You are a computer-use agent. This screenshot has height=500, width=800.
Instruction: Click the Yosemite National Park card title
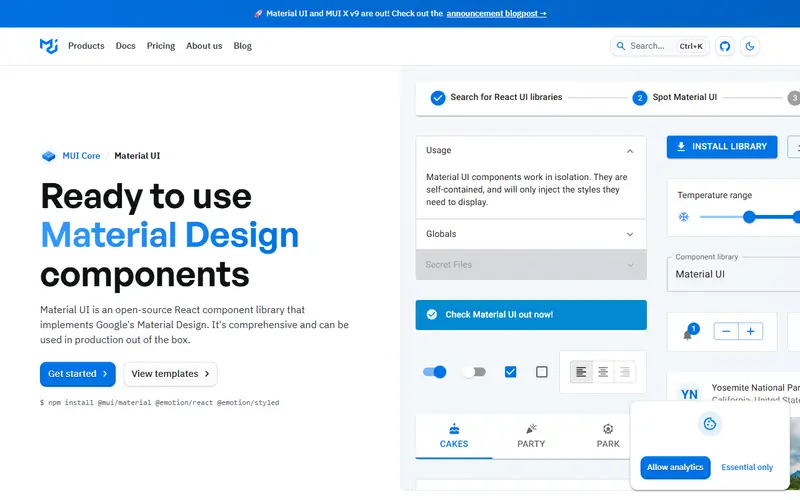756,388
